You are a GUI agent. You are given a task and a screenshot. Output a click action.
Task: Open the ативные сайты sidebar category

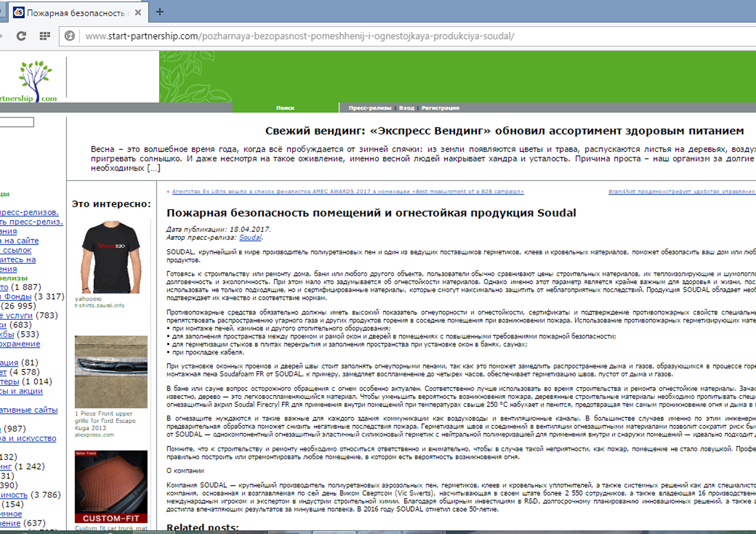[29, 410]
